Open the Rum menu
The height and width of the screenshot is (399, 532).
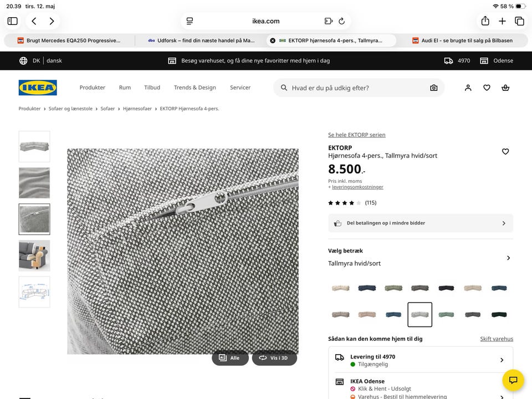[125, 88]
